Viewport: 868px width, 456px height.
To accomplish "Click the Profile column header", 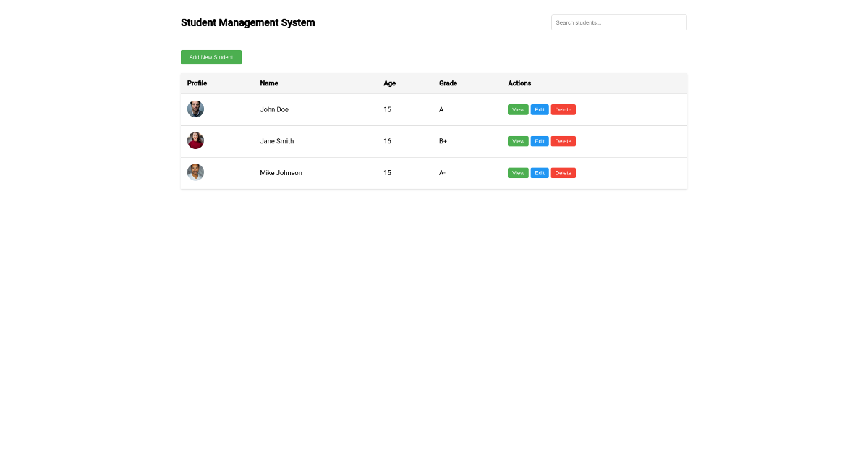I will [197, 83].
